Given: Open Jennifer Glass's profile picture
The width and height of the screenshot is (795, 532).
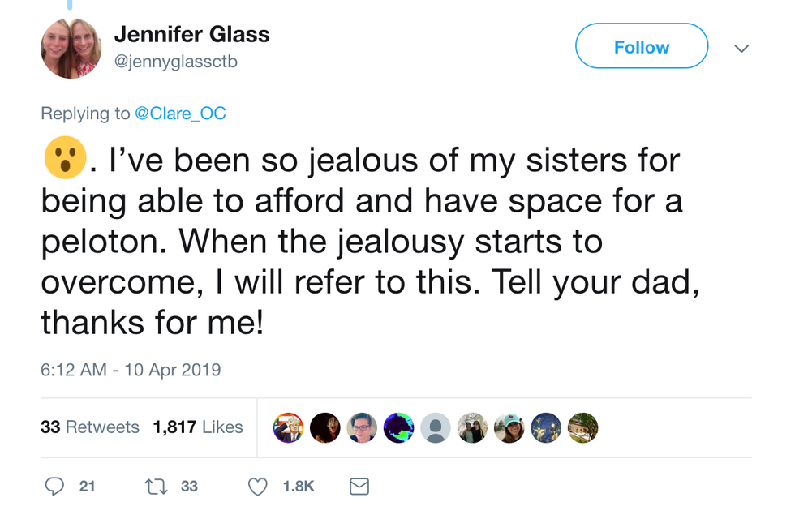Looking at the screenshot, I should tap(71, 49).
